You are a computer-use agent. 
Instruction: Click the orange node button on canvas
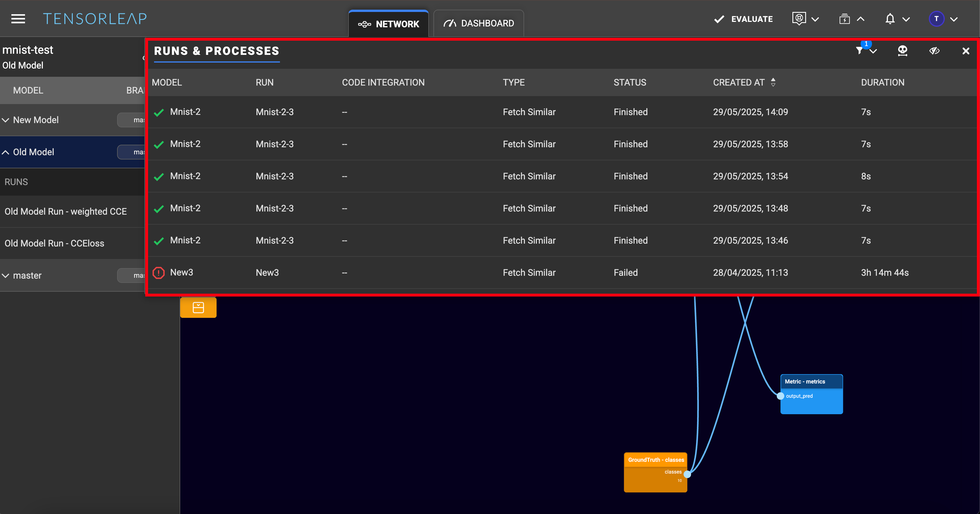tap(198, 307)
